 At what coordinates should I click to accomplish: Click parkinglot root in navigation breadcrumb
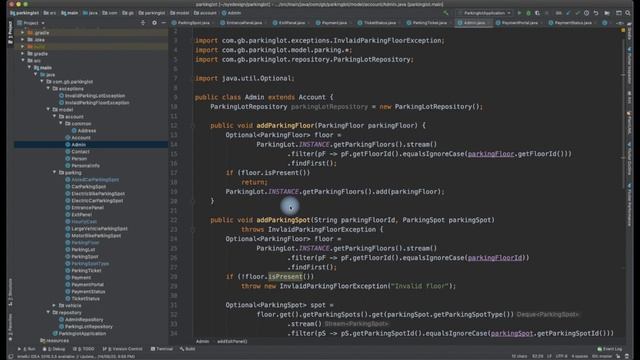24,13
